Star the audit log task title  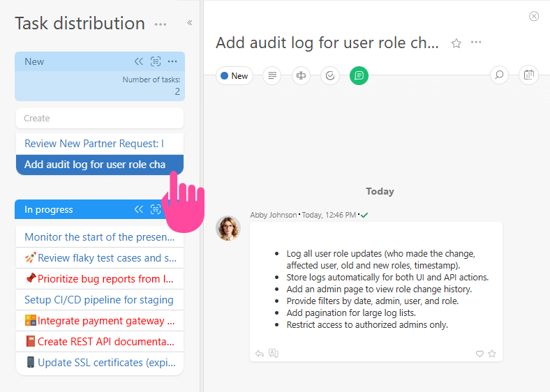456,43
